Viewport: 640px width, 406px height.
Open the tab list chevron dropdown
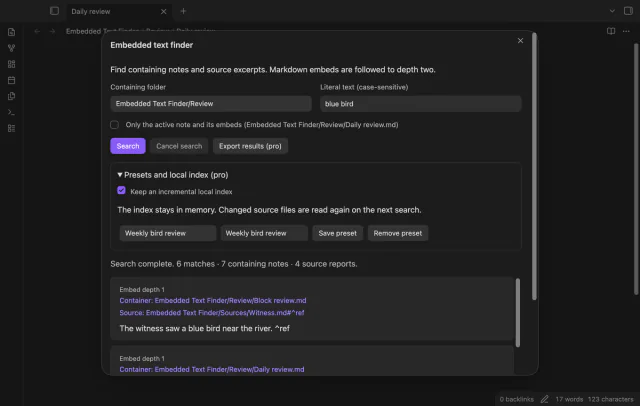coord(612,11)
